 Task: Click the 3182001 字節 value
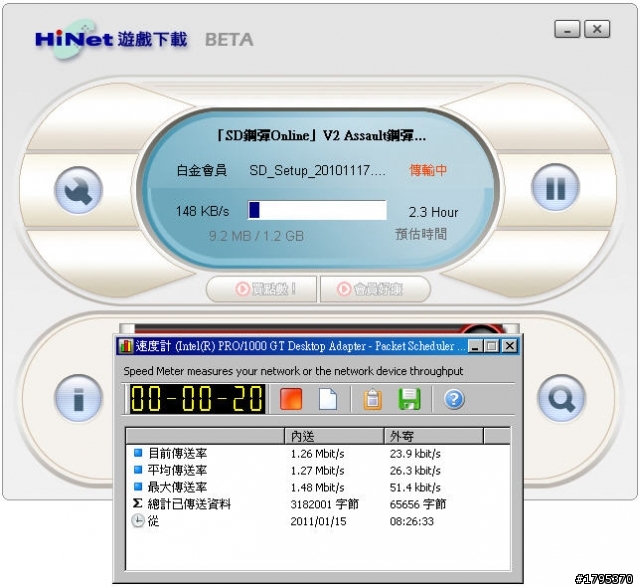[x=324, y=504]
